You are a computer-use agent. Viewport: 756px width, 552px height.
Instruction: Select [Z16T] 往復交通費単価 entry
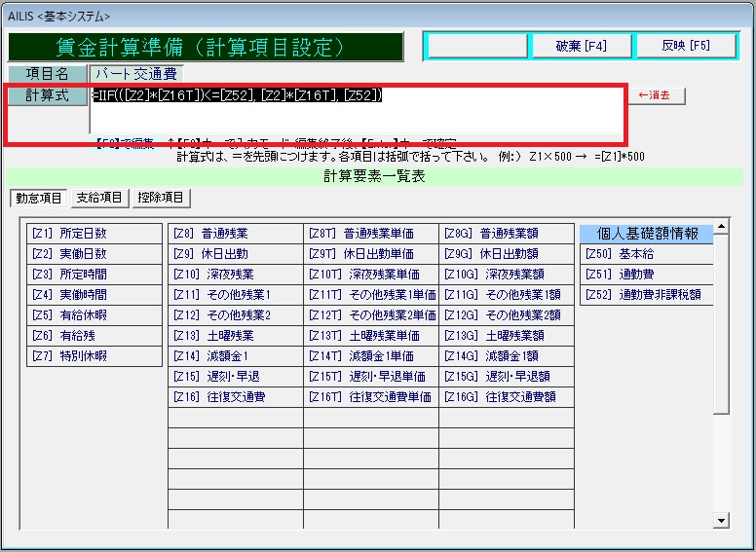370,397
